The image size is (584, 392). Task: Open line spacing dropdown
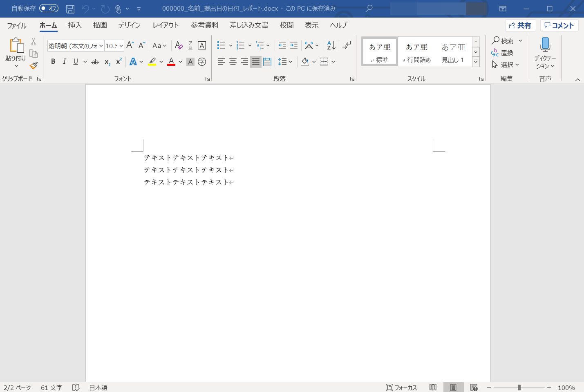pyautogui.click(x=285, y=62)
